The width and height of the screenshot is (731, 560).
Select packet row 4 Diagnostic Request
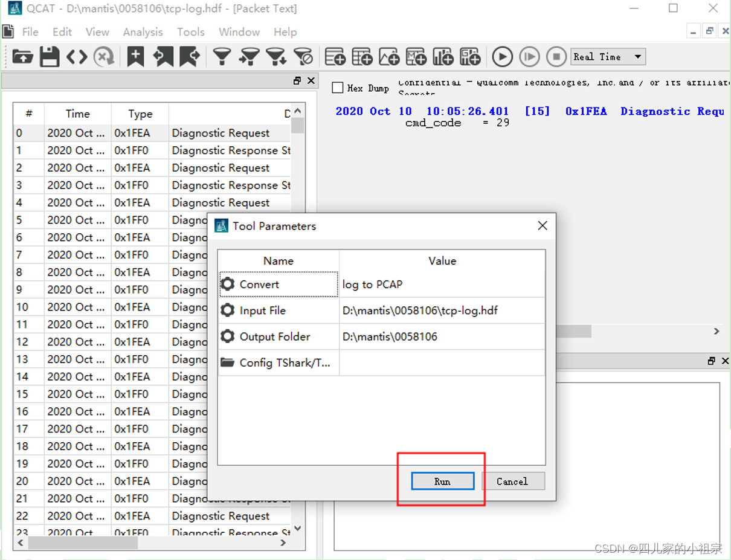tap(152, 202)
